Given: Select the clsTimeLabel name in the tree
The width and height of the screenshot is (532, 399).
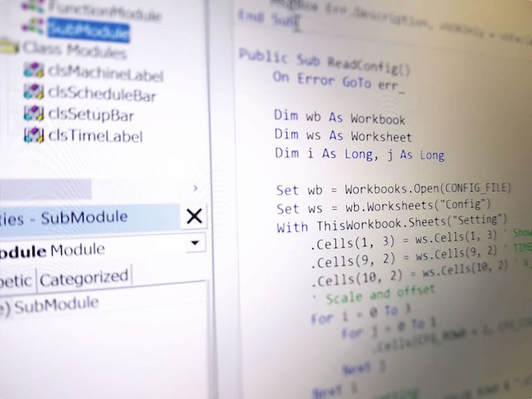Looking at the screenshot, I should click(95, 136).
